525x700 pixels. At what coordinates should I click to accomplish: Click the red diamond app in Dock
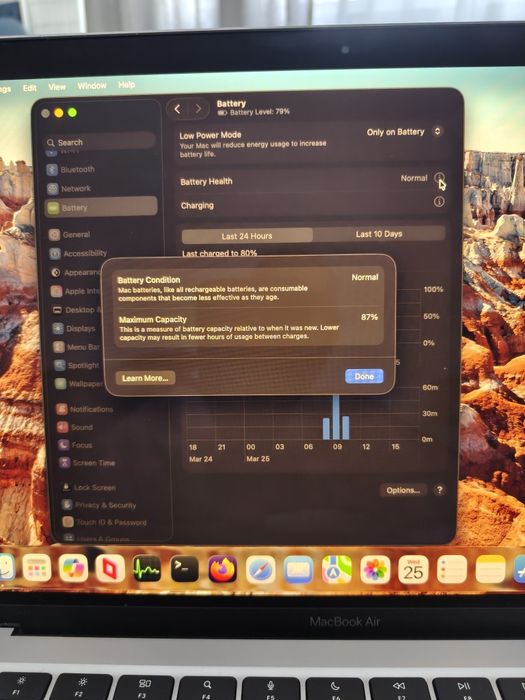[110, 568]
